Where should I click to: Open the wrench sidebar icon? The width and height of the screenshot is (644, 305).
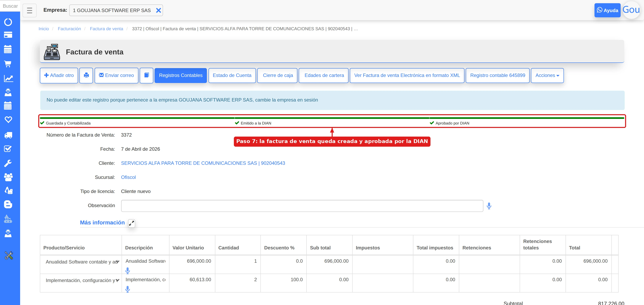[x=8, y=163]
